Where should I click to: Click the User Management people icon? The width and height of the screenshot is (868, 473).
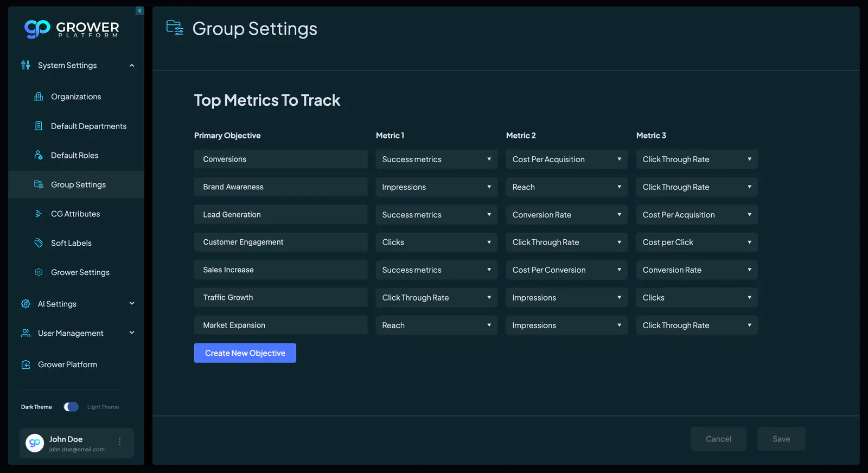pyautogui.click(x=25, y=333)
